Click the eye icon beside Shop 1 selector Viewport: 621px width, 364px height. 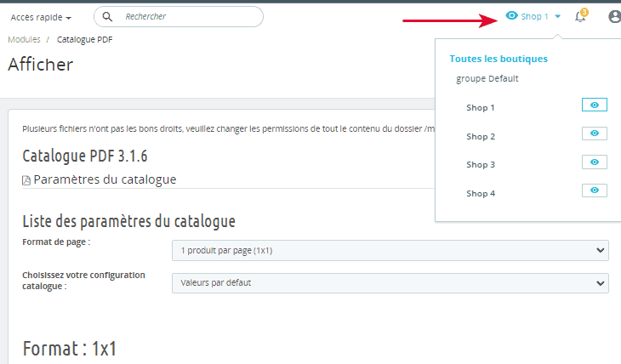tap(511, 15)
